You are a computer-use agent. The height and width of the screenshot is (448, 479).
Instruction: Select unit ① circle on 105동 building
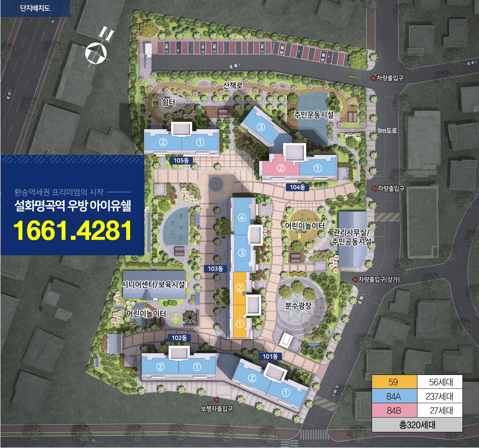pyautogui.click(x=200, y=142)
